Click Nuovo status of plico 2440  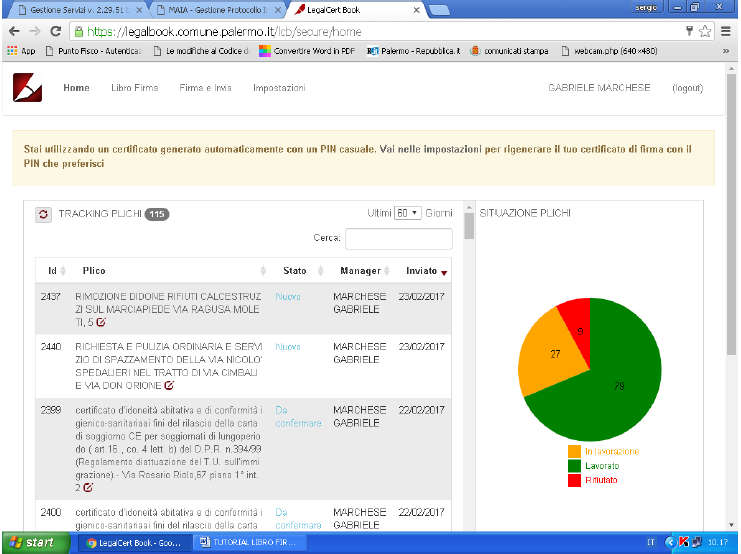click(x=288, y=346)
